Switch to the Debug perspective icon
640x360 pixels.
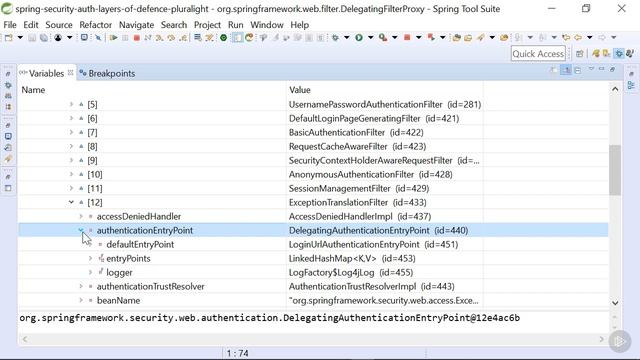(619, 53)
